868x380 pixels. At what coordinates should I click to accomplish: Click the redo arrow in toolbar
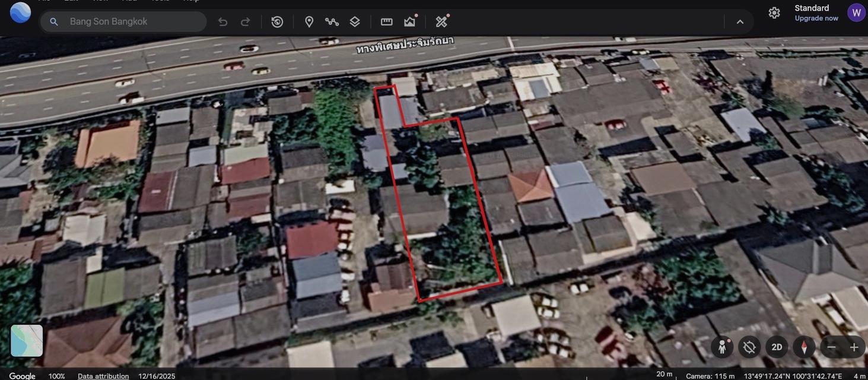(245, 22)
